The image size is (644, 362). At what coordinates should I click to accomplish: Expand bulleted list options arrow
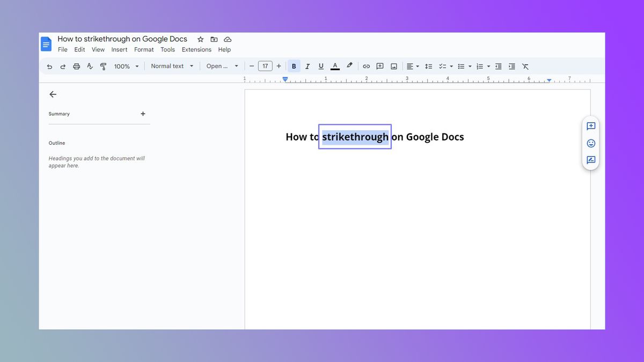coord(470,67)
